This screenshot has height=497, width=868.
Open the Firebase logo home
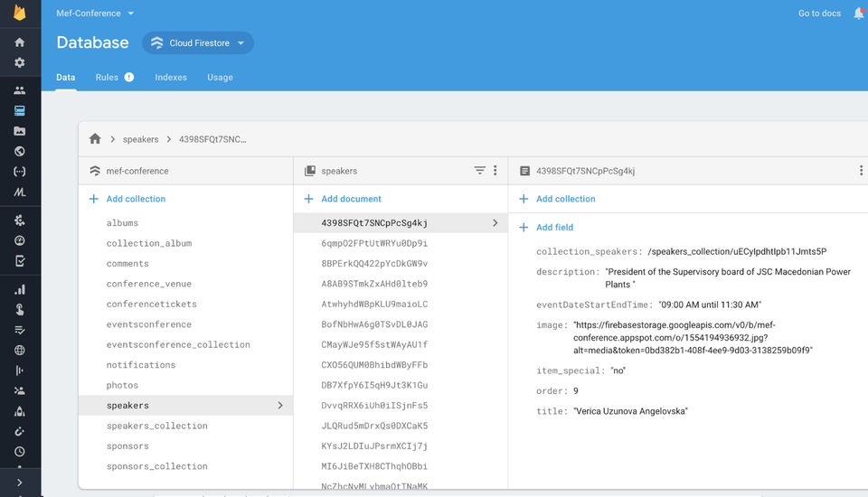click(x=19, y=12)
